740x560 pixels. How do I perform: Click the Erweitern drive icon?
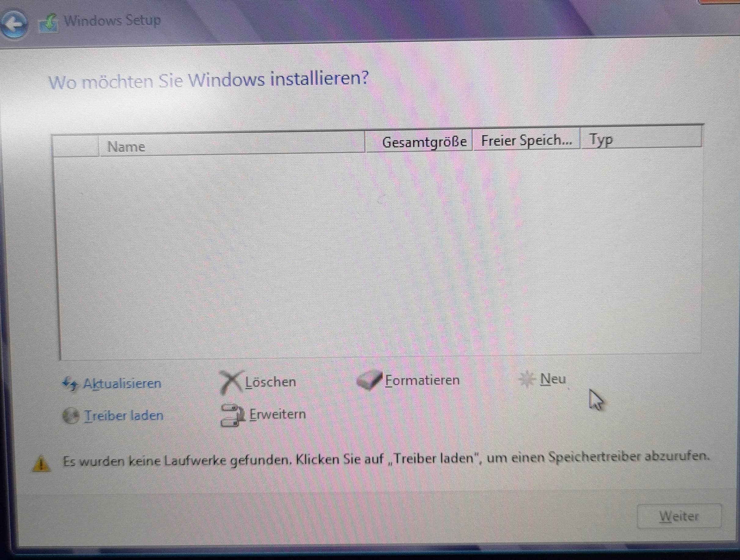pos(232,415)
